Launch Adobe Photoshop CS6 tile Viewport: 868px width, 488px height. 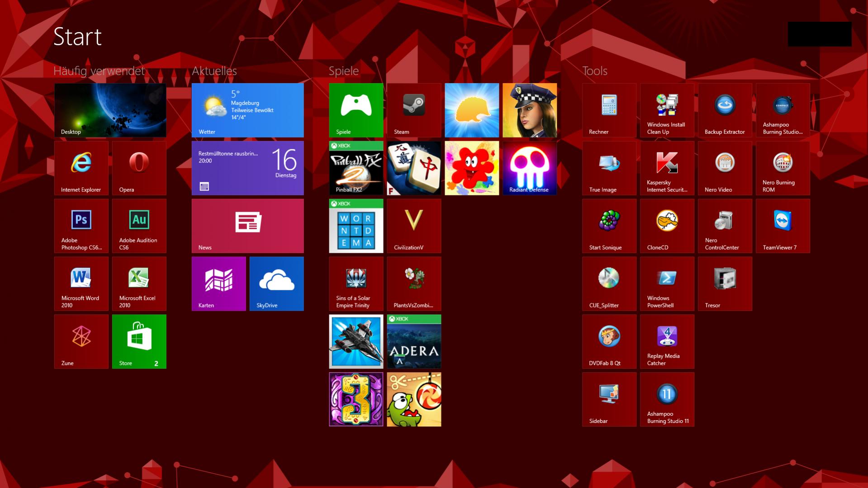[x=81, y=226]
